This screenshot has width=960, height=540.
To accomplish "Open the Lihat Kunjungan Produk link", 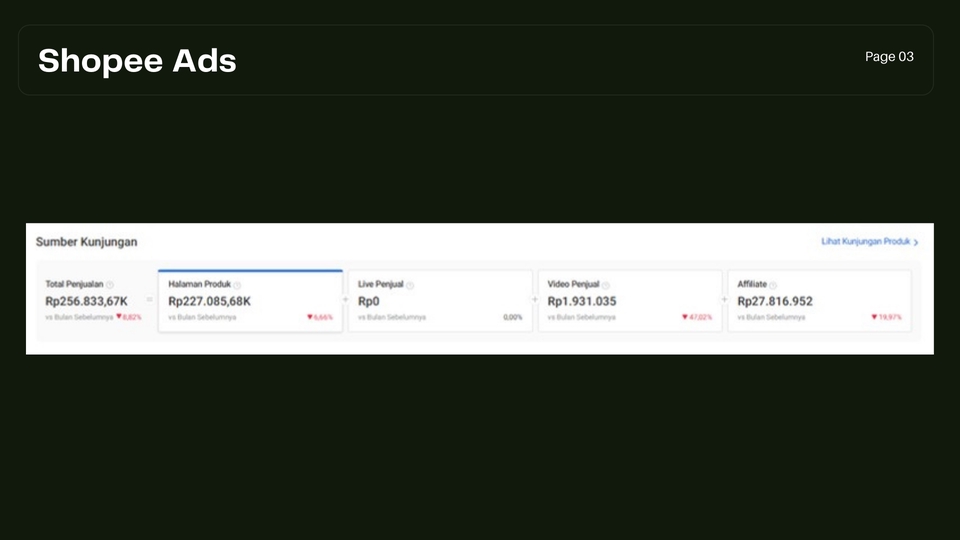I will pyautogui.click(x=865, y=242).
